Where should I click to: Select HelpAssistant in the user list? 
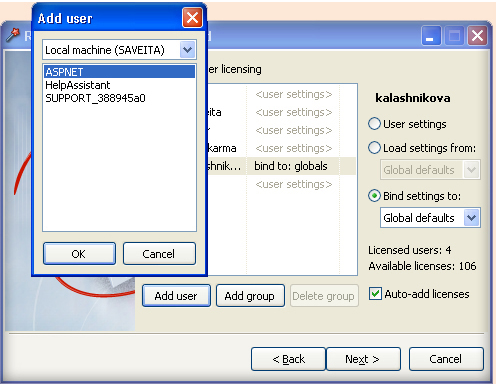[119, 85]
